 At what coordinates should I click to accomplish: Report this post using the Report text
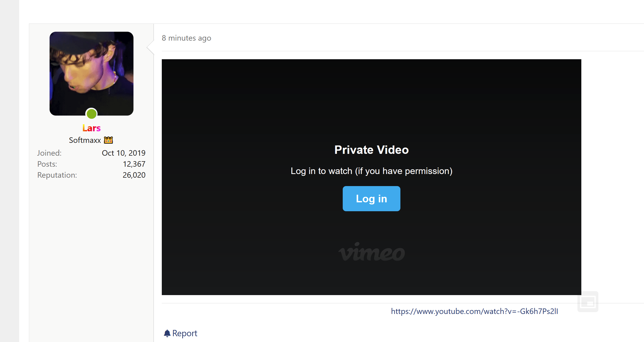[x=185, y=333]
